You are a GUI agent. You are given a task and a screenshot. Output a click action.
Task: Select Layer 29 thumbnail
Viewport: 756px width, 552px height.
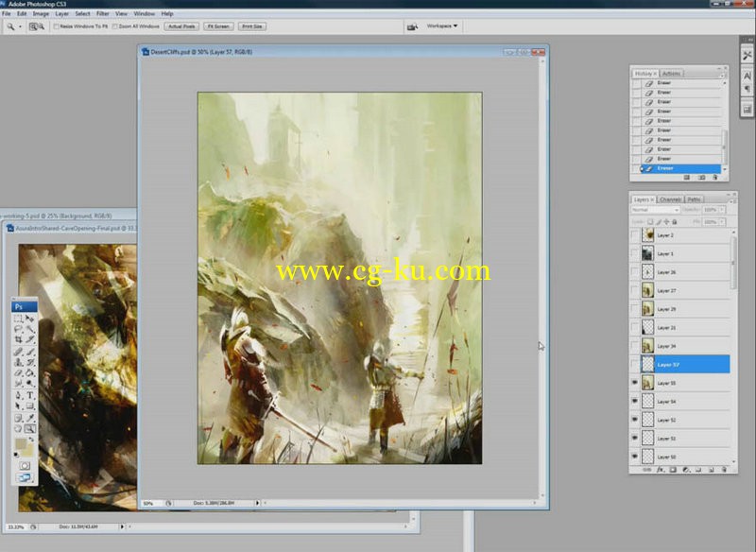coord(647,309)
